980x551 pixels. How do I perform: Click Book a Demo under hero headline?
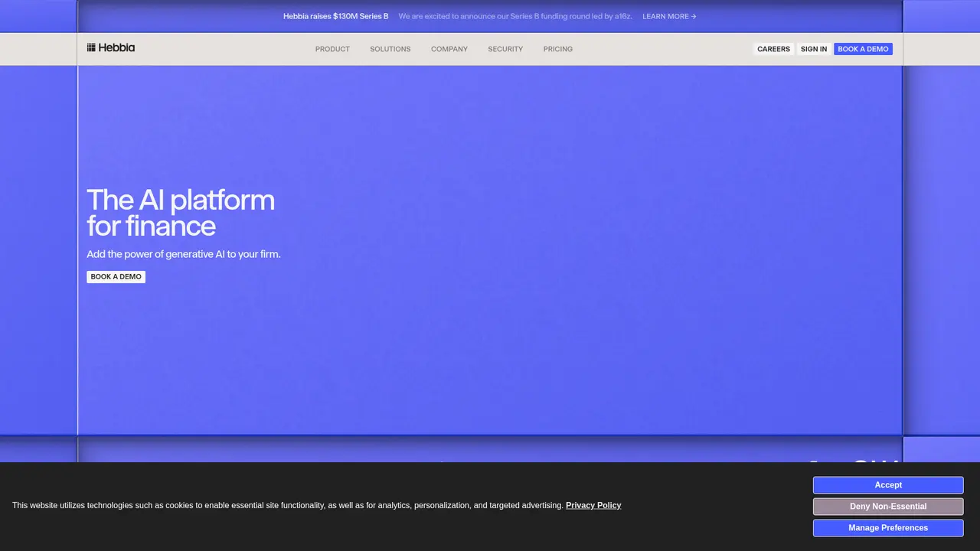116,277
